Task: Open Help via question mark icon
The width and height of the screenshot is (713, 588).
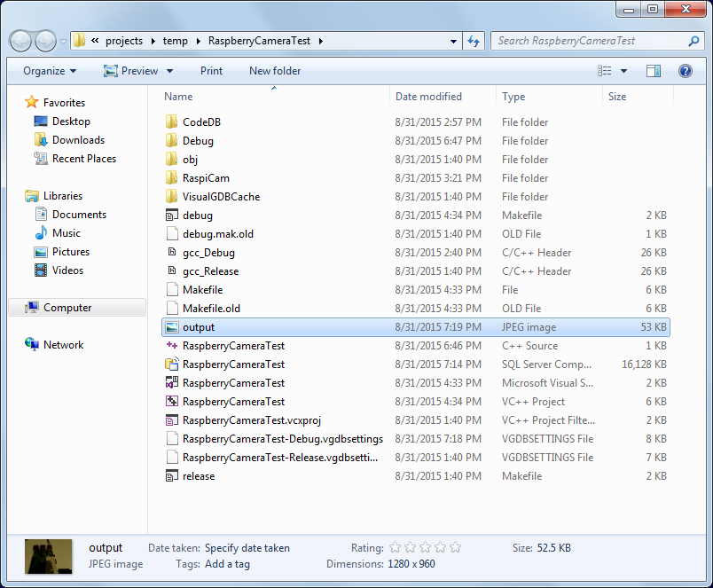Action: (x=686, y=70)
